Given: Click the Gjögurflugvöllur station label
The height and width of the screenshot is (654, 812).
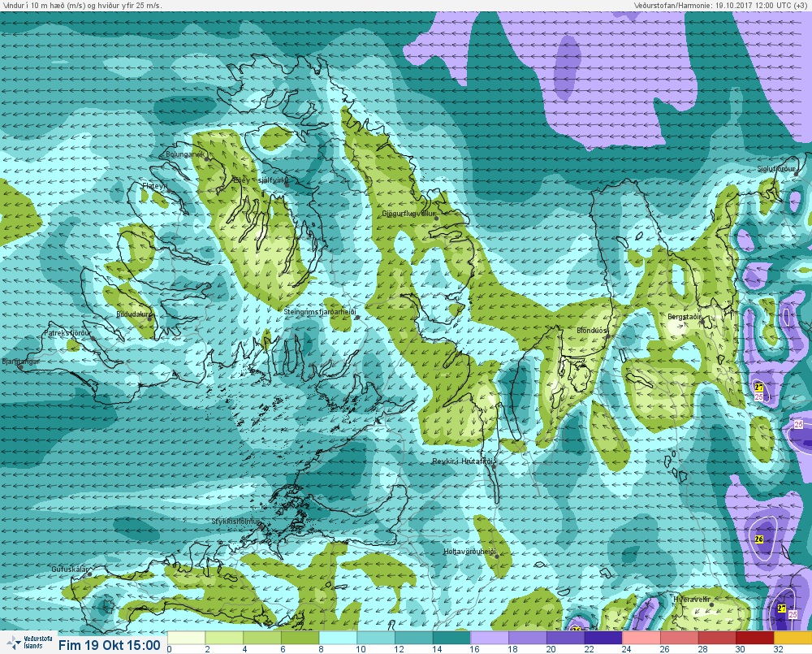Looking at the screenshot, I should pyautogui.click(x=408, y=214).
